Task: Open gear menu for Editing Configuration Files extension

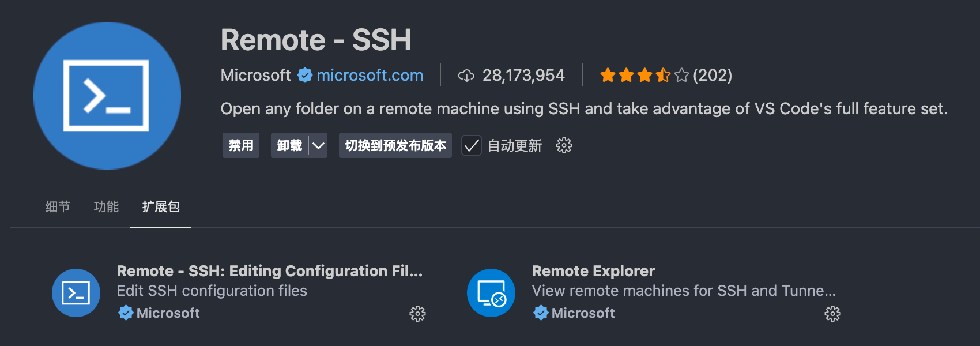Action: point(417,314)
